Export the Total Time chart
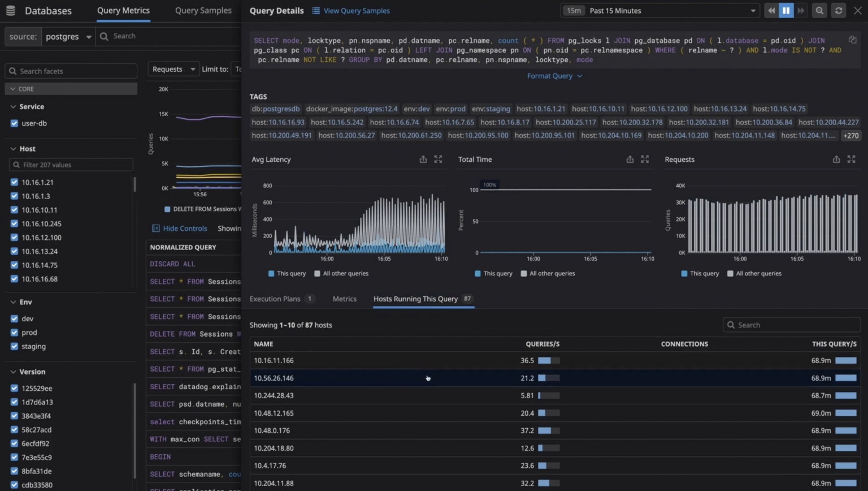Screen dimensions: 868x491 pyautogui.click(x=630, y=159)
